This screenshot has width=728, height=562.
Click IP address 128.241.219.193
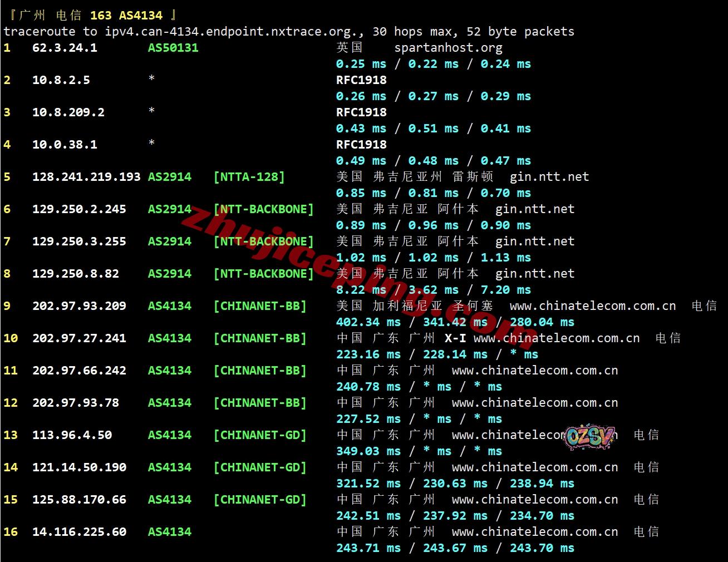(86, 177)
